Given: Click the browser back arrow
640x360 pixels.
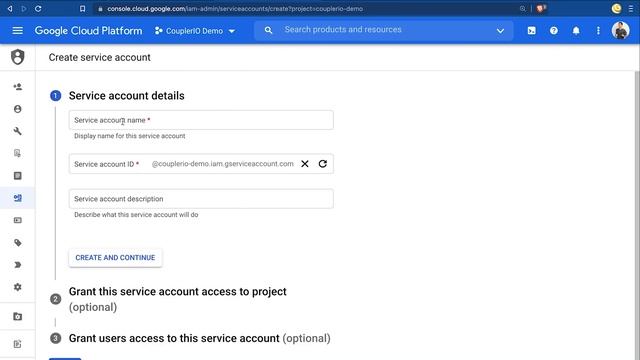Looking at the screenshot, I should point(10,8).
